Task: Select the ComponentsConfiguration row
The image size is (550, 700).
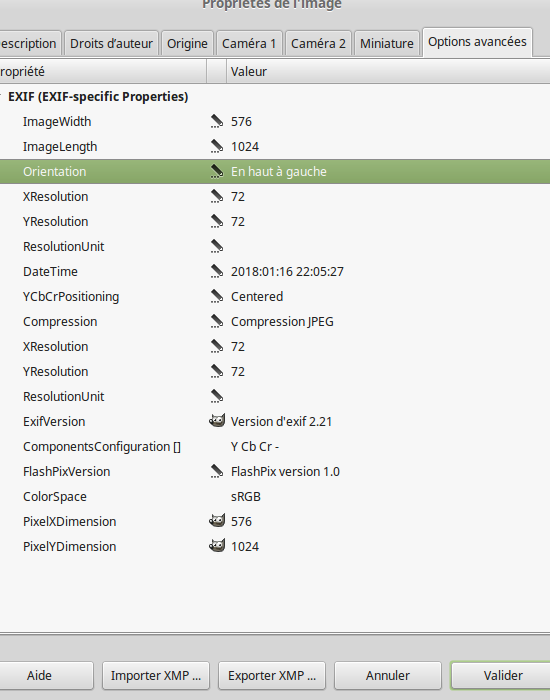Action: click(x=275, y=446)
